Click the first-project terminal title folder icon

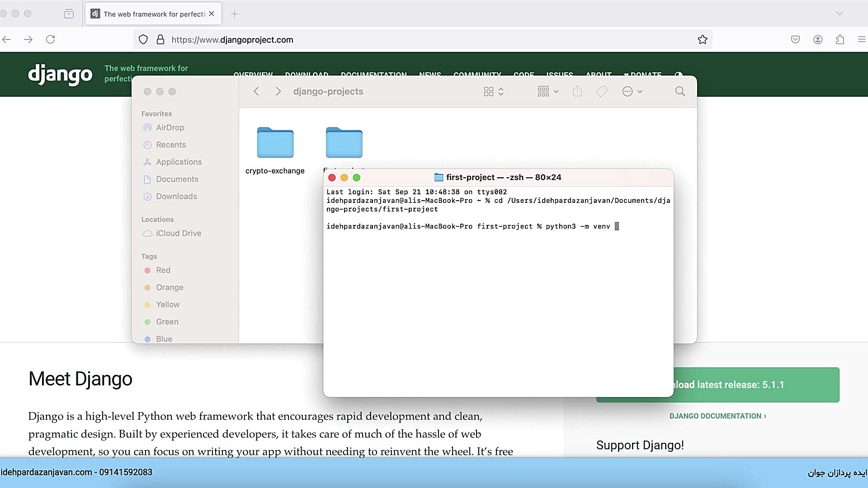[439, 177]
